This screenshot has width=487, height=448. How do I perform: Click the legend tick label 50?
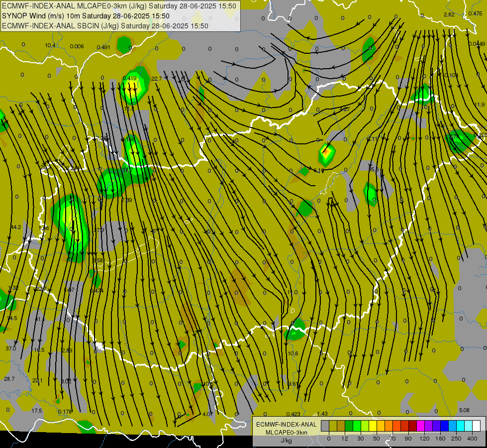point(377,439)
